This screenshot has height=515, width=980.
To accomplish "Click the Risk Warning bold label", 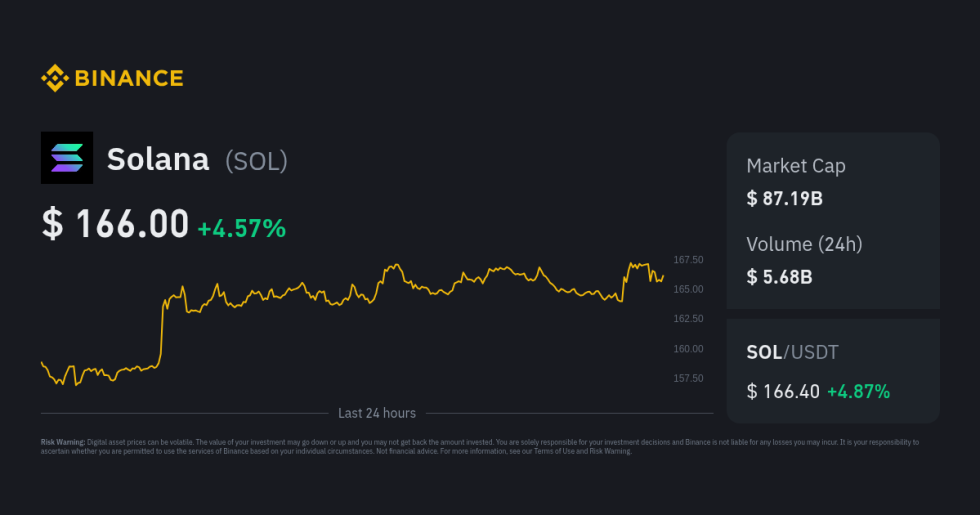I will pos(62,442).
